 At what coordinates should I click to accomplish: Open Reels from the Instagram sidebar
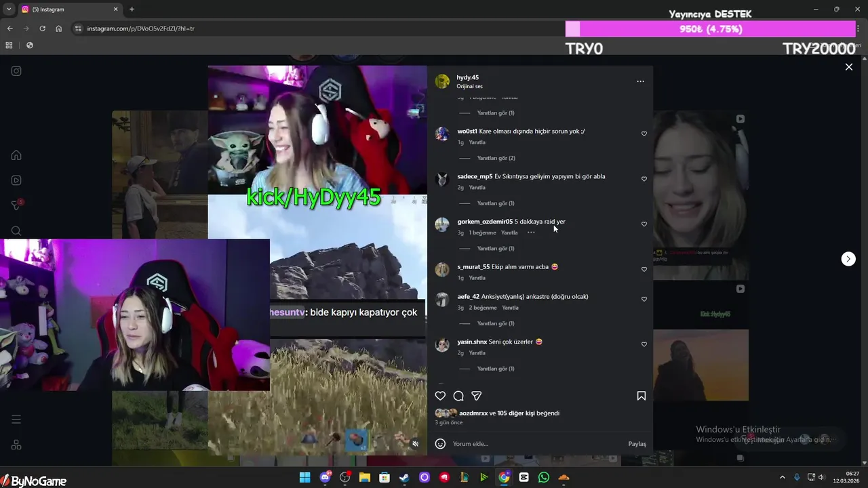pyautogui.click(x=16, y=180)
